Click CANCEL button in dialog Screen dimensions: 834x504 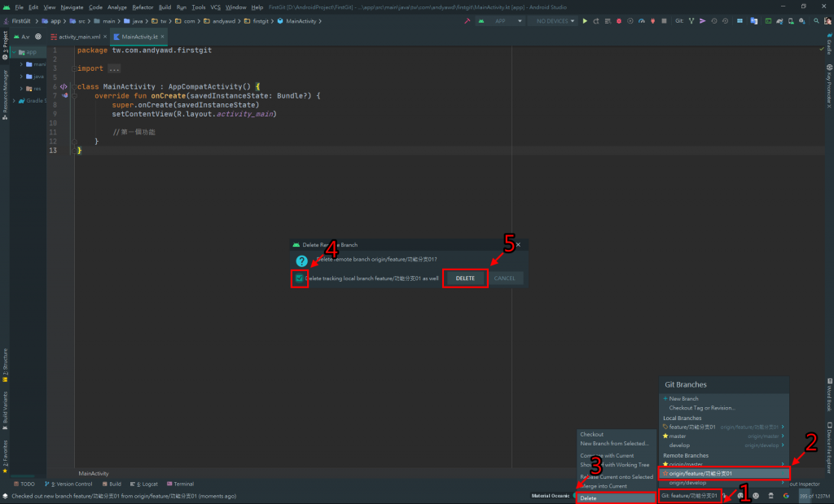pyautogui.click(x=504, y=278)
